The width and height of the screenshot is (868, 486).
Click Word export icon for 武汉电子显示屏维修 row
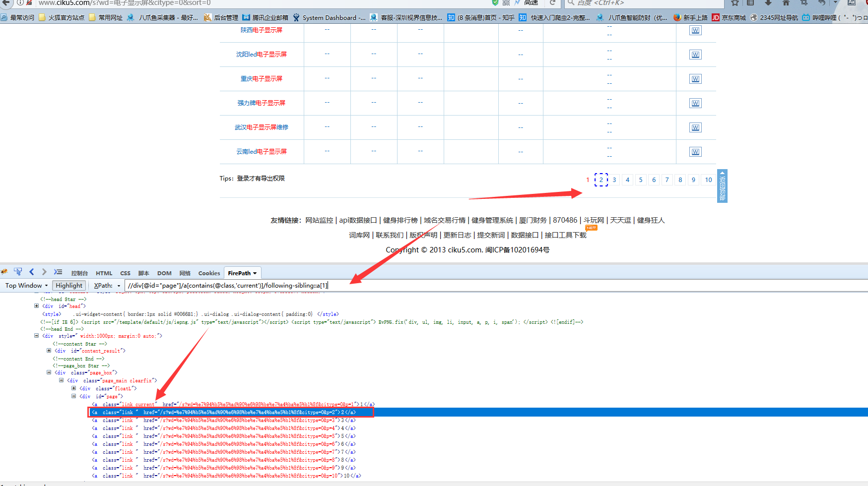695,127
